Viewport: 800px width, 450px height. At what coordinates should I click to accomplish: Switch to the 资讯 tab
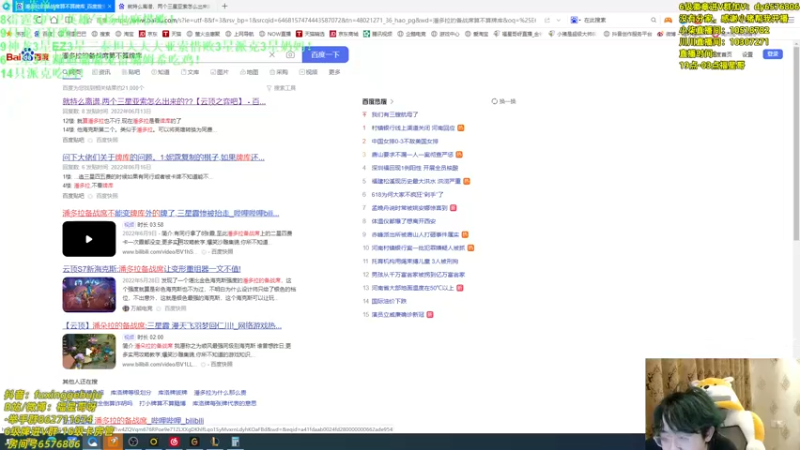click(102, 72)
